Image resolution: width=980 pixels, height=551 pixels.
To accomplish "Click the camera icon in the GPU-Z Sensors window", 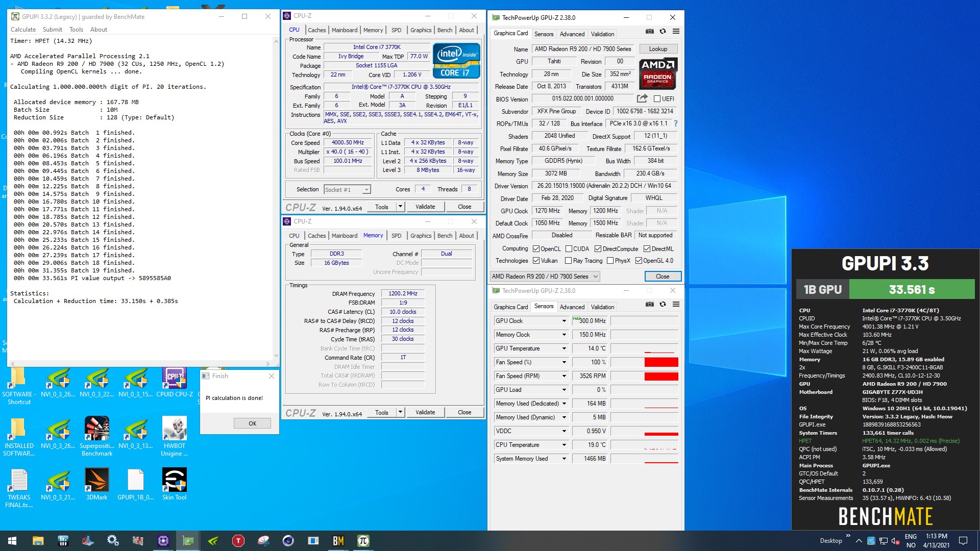I will click(x=649, y=304).
